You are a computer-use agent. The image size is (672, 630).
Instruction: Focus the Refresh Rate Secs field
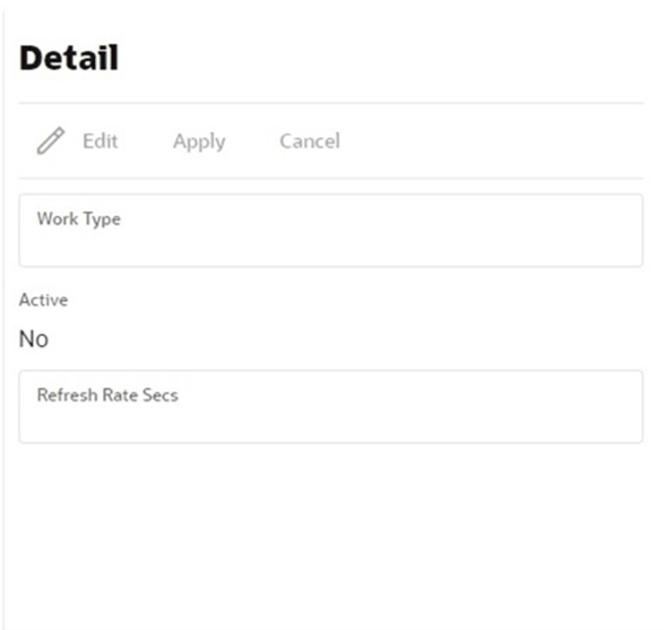pyautogui.click(x=331, y=407)
